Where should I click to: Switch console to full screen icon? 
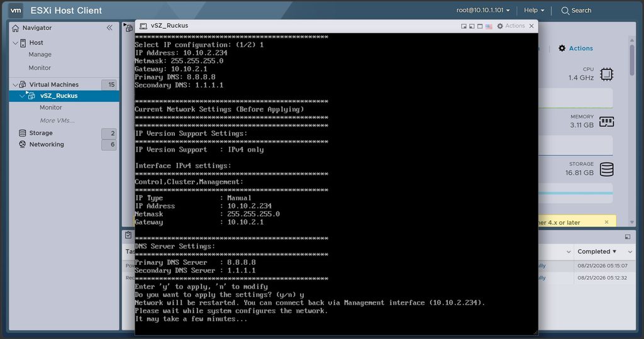tap(480, 26)
